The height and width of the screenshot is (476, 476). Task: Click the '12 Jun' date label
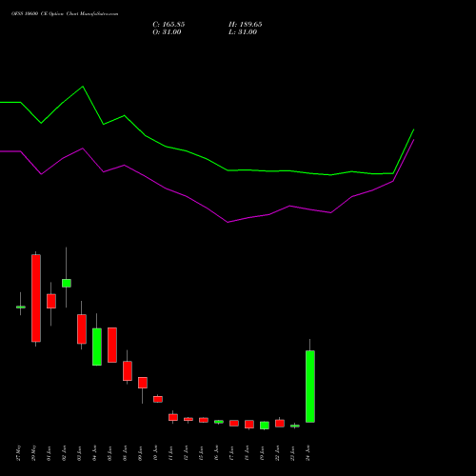[186, 453]
